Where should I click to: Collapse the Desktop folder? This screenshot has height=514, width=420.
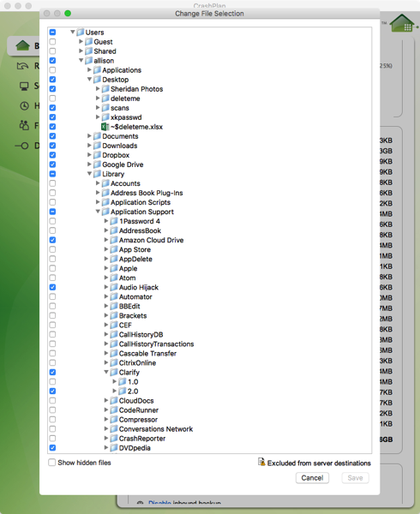tap(89, 80)
